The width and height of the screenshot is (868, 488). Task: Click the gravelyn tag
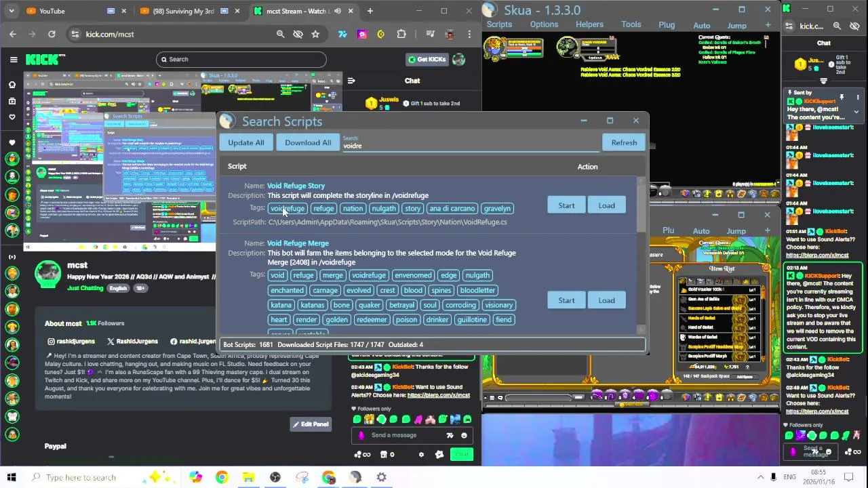tap(497, 209)
